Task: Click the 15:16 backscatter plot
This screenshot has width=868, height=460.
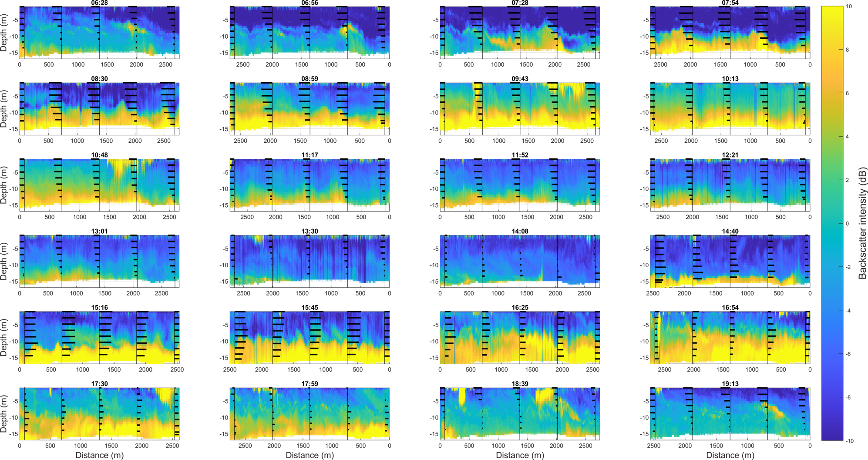Action: [x=99, y=336]
